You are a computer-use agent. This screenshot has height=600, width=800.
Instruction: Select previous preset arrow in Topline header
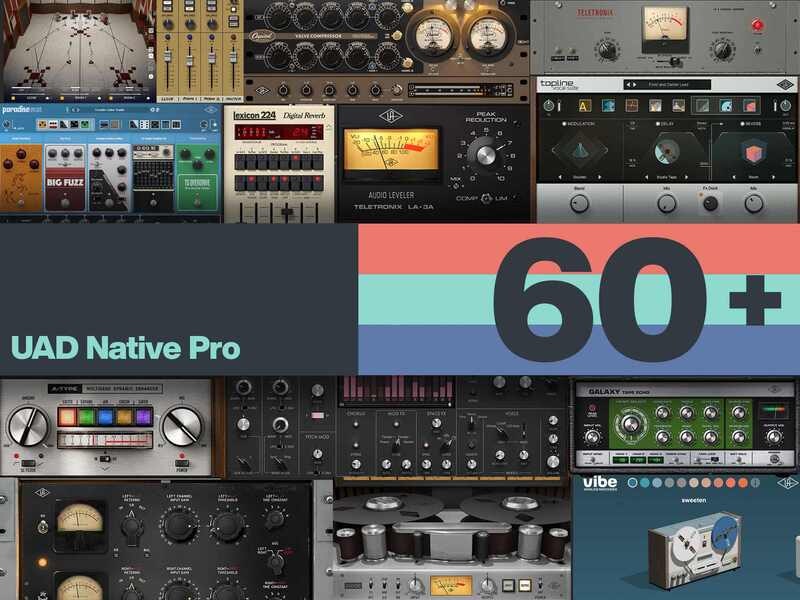coord(628,85)
